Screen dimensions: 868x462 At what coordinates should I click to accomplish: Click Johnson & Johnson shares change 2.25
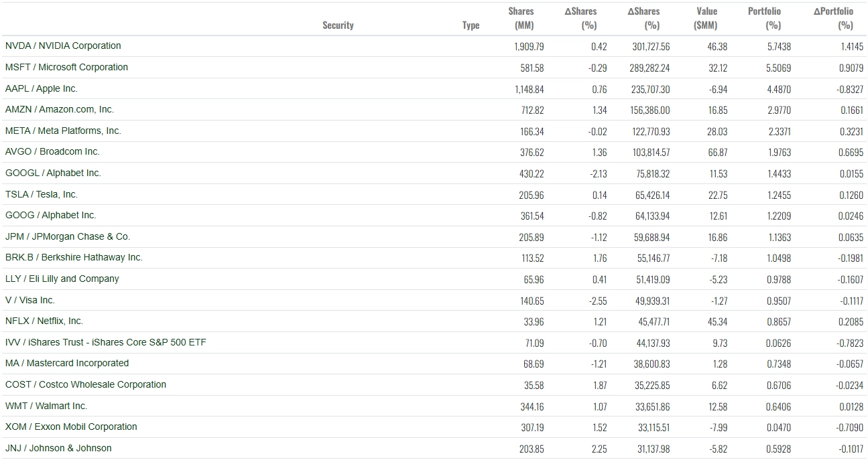599,449
